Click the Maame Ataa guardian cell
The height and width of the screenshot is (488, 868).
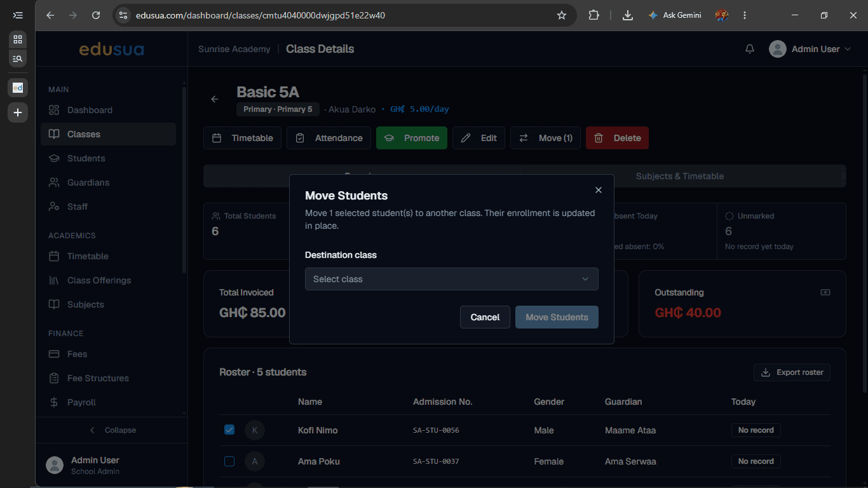tap(630, 430)
